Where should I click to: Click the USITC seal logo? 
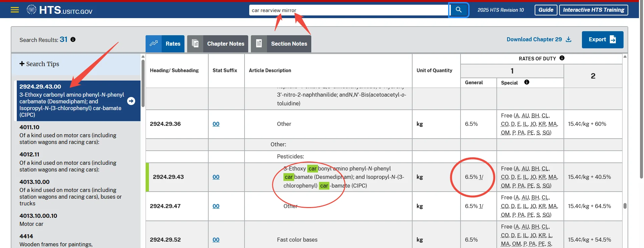32,10
